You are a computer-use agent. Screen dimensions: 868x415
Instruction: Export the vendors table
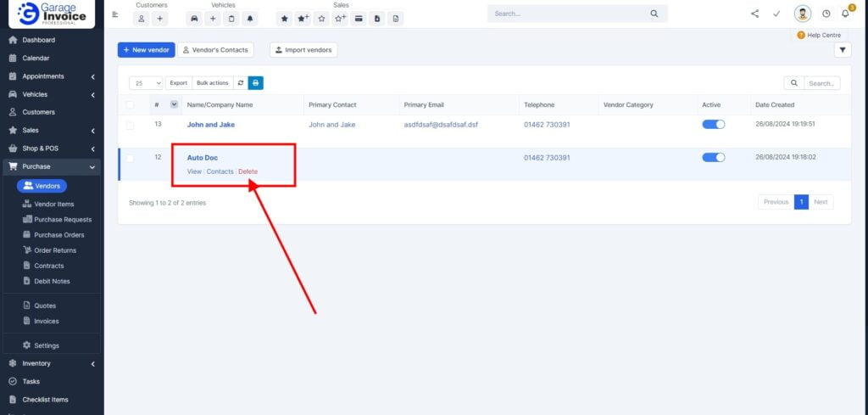[178, 83]
